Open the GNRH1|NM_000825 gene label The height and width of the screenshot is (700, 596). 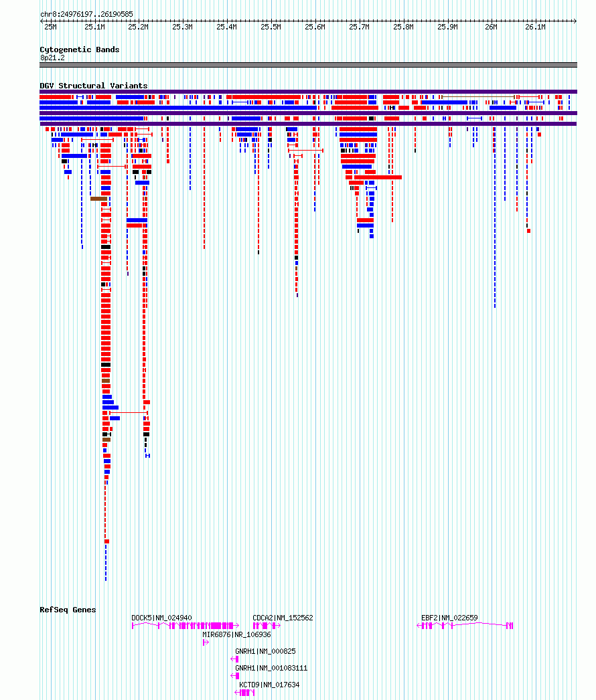click(265, 651)
